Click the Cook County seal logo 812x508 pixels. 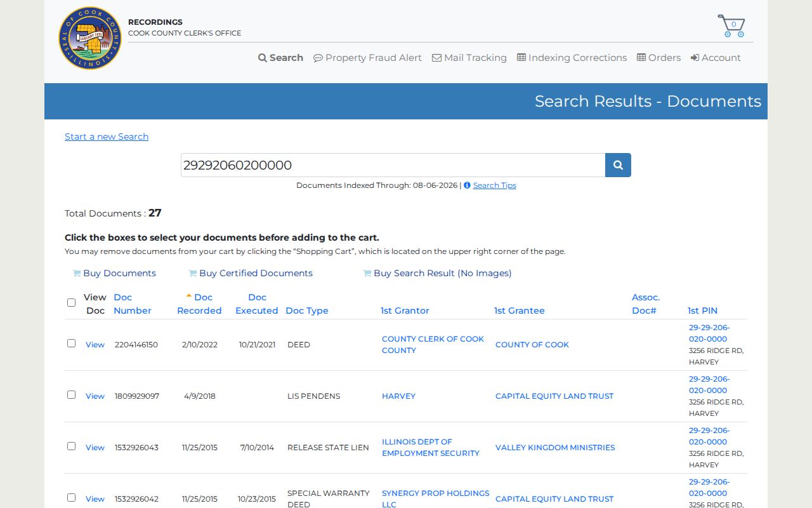(x=90, y=38)
